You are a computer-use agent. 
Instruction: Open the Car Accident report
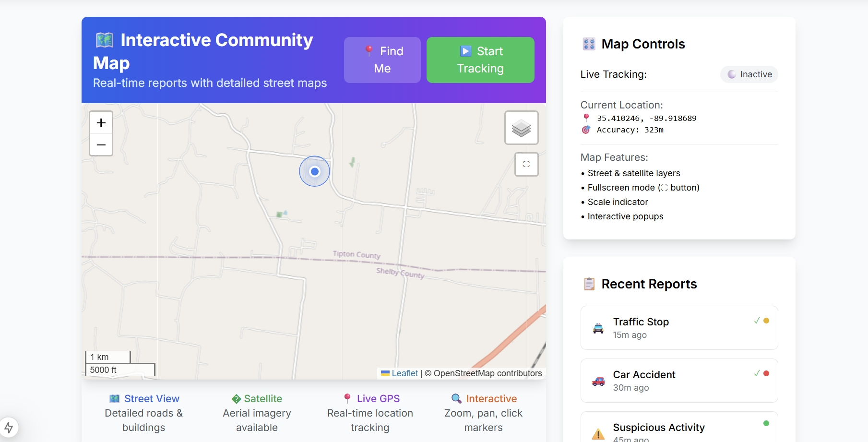point(678,381)
